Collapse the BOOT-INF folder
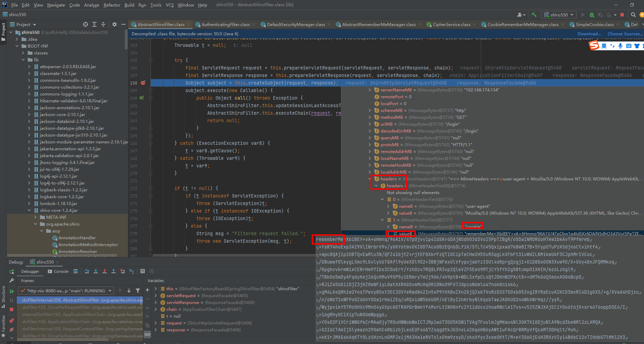Screen dimensions: 644x344 point(17,46)
